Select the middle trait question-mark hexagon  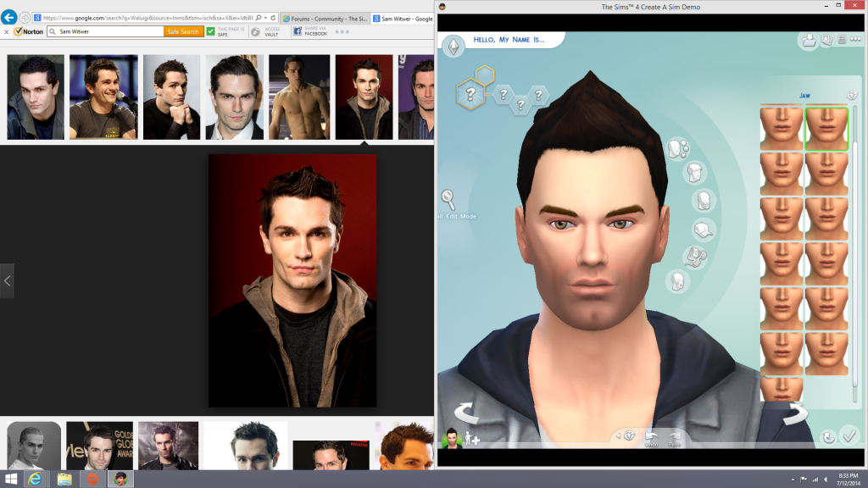point(520,104)
